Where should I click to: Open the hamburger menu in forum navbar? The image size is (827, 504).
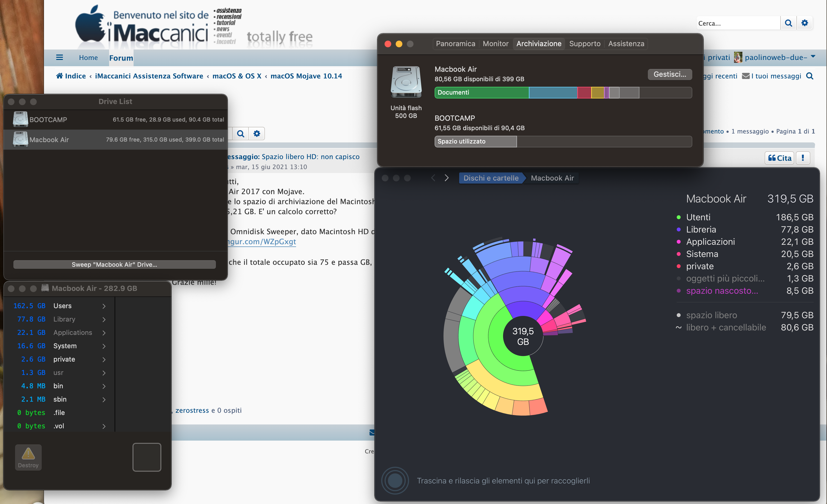[59, 57]
